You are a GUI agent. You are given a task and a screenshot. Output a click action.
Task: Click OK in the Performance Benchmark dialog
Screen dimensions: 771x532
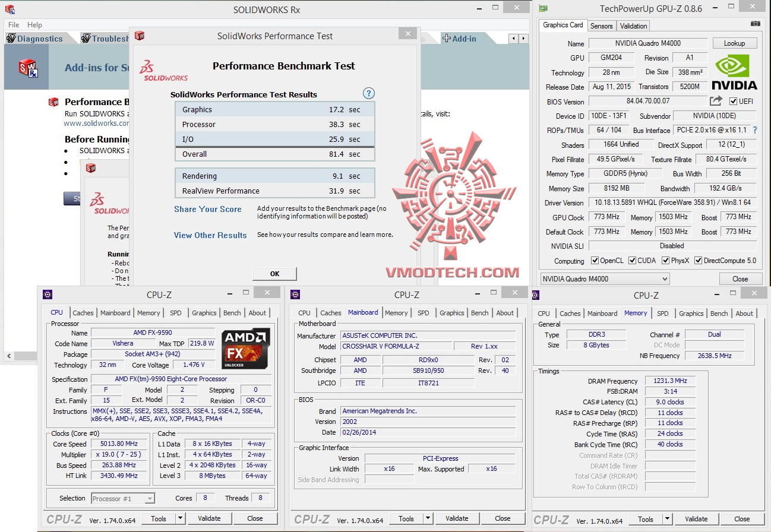click(x=274, y=274)
